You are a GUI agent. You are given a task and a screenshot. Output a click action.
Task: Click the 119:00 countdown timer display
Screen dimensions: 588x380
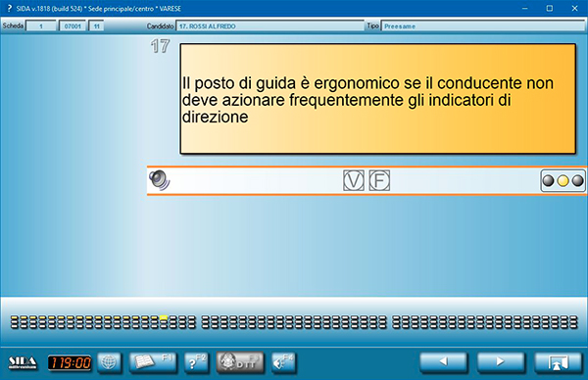coord(70,362)
